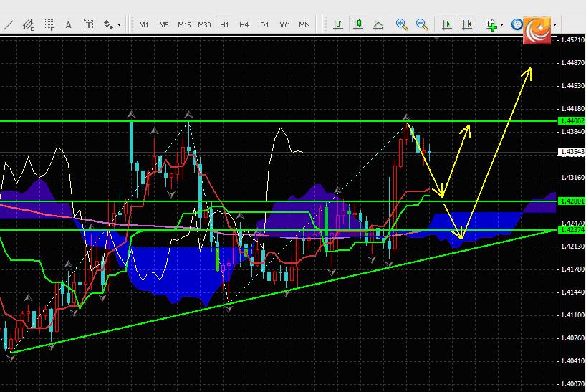Zoom out on the chart

422,24
